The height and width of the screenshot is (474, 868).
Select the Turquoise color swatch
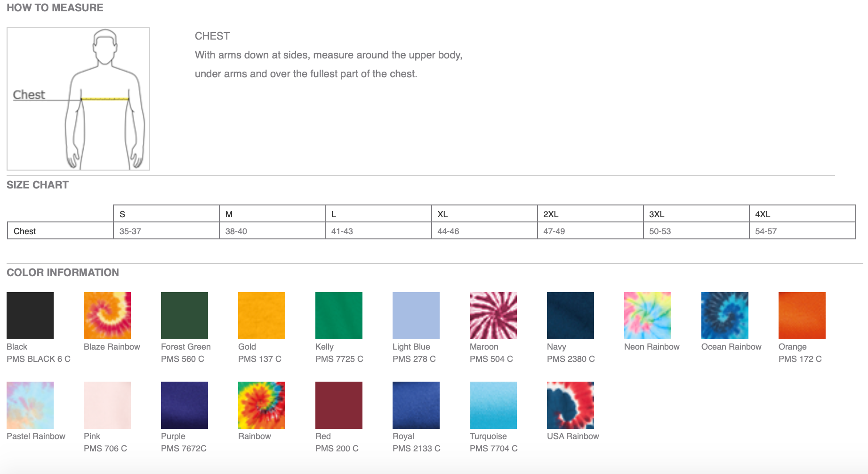(x=493, y=405)
